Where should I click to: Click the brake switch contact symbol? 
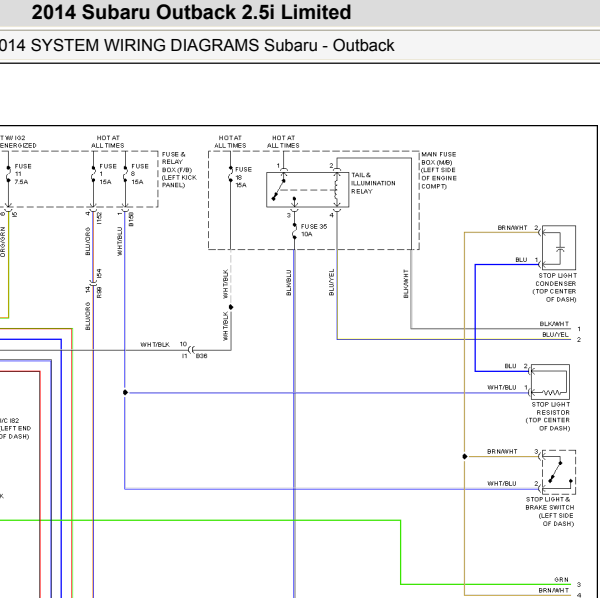[559, 472]
